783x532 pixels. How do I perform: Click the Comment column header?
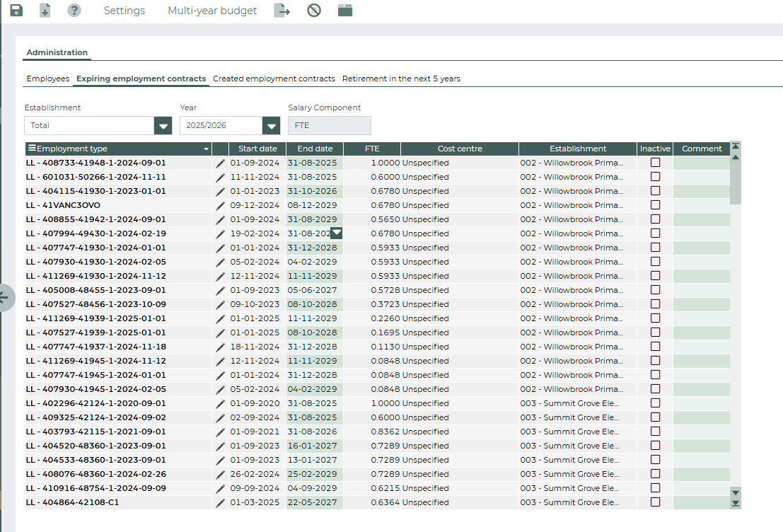tap(702, 149)
